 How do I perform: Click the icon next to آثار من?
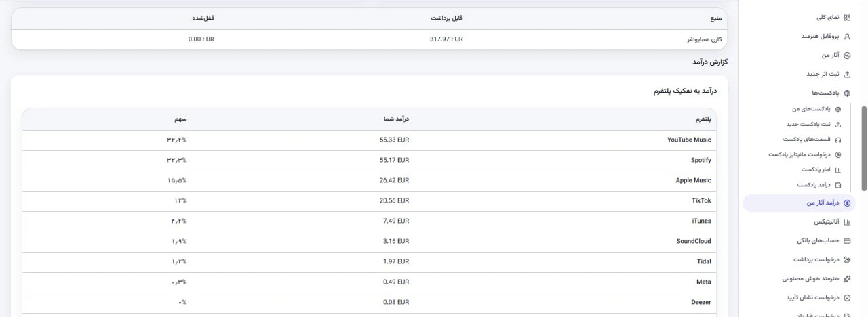pos(846,56)
